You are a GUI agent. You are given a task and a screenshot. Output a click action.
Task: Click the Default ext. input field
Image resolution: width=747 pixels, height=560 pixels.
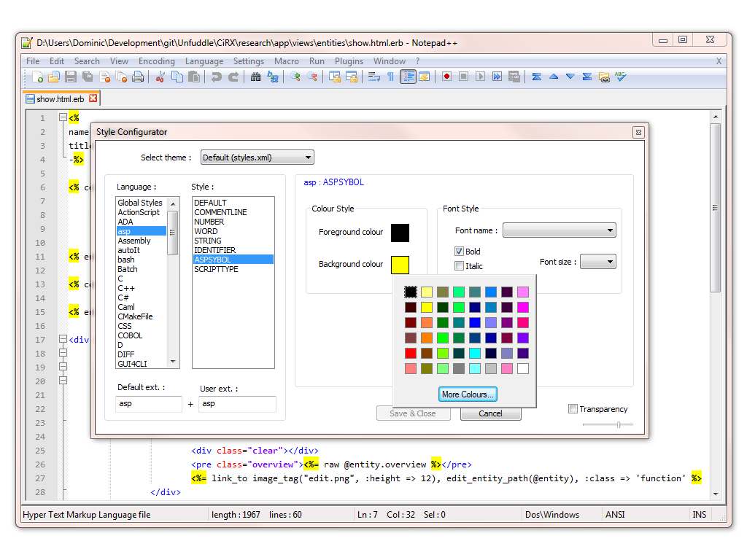click(x=149, y=404)
